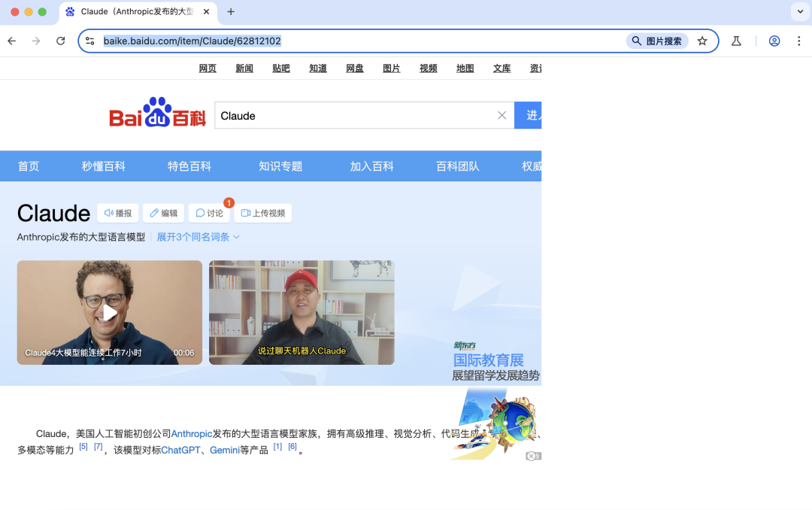Click the Baidu Baike logo
812x510 pixels.
(157, 113)
